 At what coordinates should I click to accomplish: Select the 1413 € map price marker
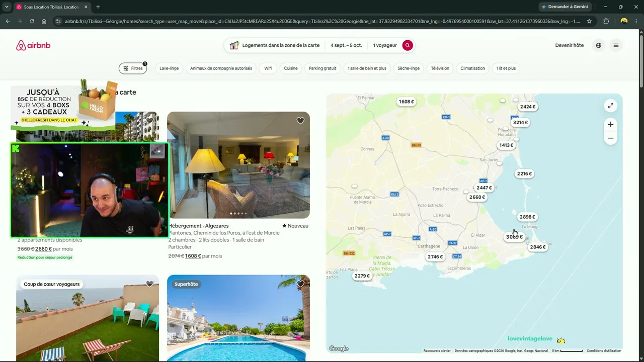[506, 145]
